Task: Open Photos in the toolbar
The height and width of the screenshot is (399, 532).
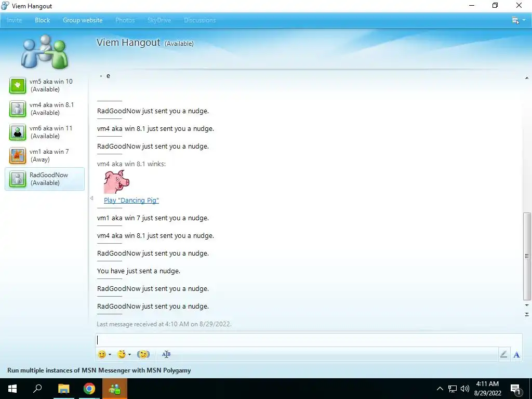Action: (x=125, y=20)
